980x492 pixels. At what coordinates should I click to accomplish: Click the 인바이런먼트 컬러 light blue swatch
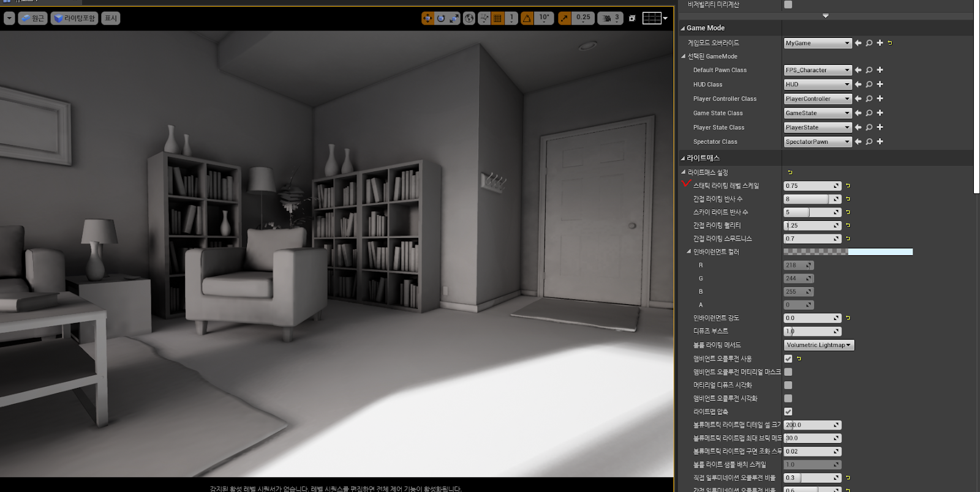tap(881, 252)
